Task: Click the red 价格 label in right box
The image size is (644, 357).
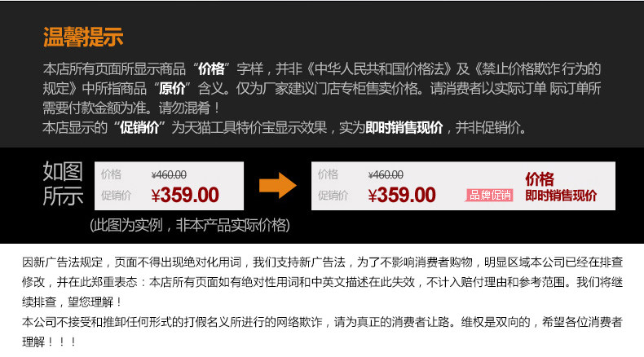Action: click(x=540, y=179)
